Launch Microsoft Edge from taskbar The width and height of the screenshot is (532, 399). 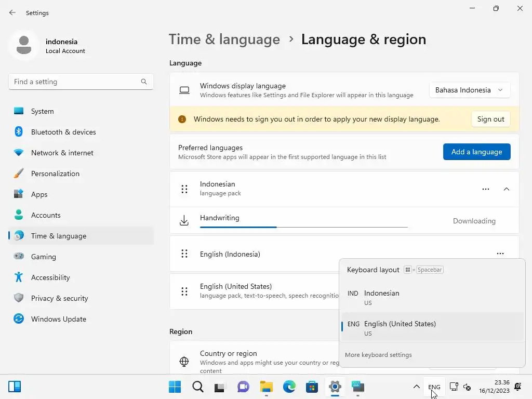pos(289,387)
